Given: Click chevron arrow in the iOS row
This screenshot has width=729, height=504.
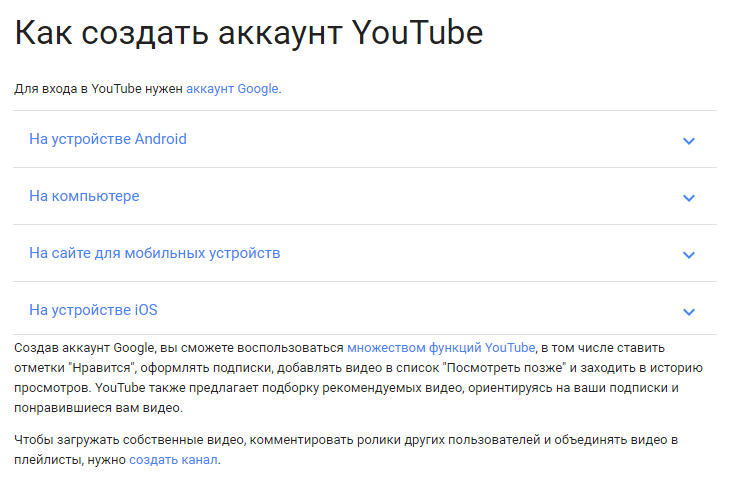Looking at the screenshot, I should (689, 312).
